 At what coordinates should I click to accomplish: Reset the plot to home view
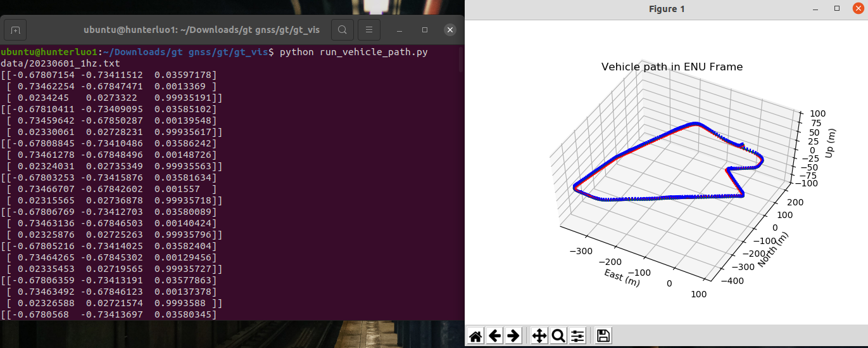pos(476,336)
